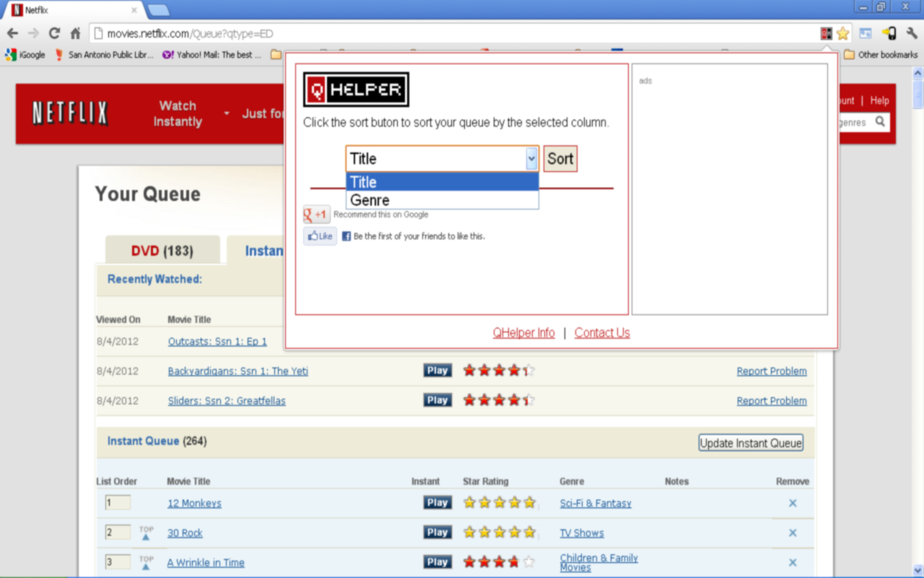Click the list order field for A Wrinkle in Time
The height and width of the screenshot is (578, 924).
click(x=118, y=562)
